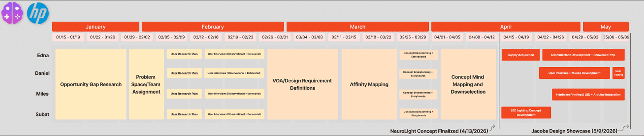
Task: Click User Interface + Muse2 Development bar
Action: click(x=574, y=73)
